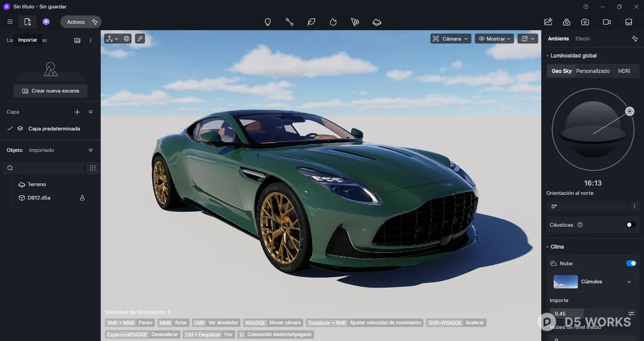644x341 pixels.
Task: Click the object search field
Action: [x=43, y=168]
